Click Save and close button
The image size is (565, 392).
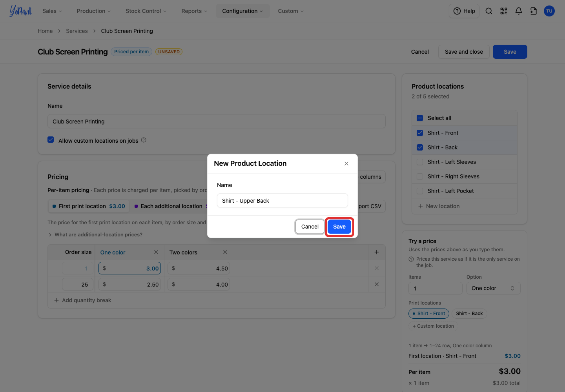(x=464, y=52)
